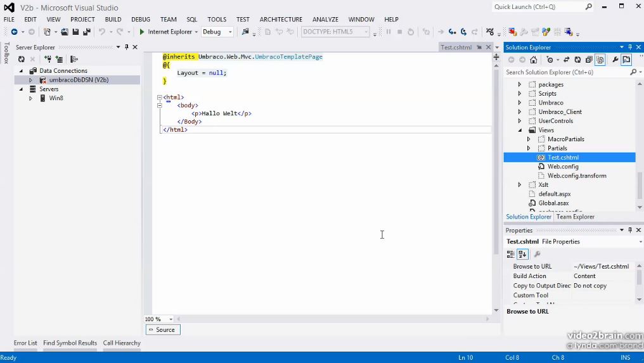Open the Error List tab at the bottom
Image resolution: width=644 pixels, height=363 pixels.
pos(25,343)
